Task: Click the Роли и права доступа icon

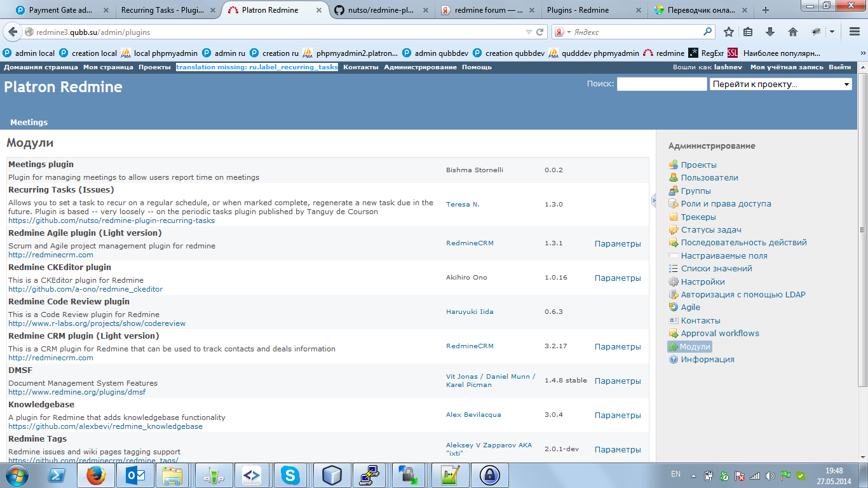Action: 674,204
